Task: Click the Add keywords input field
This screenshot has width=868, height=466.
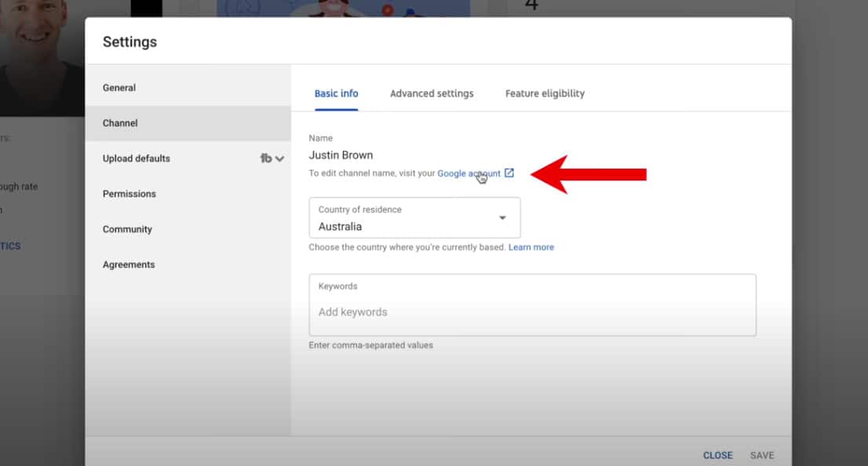Action: [532, 312]
